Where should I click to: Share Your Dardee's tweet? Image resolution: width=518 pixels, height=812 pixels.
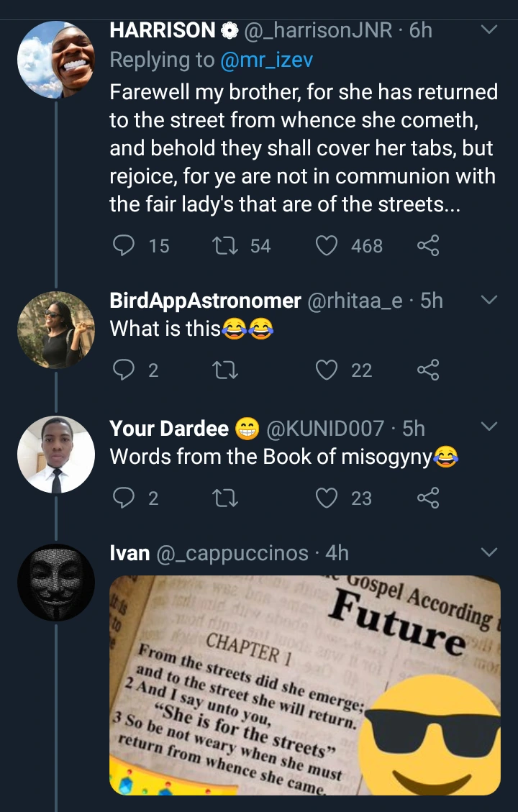pos(427,498)
